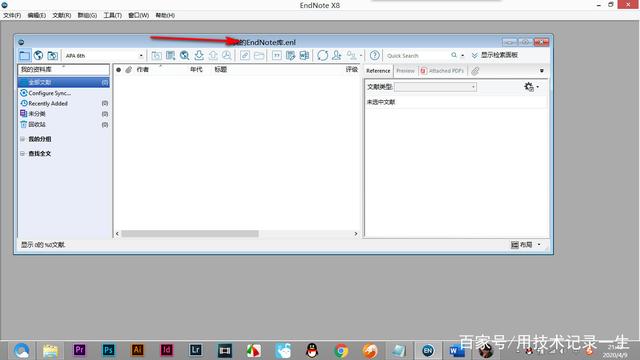Toggle 显示检索面板 search panel
Screen dimensions: 640x360
[495, 55]
